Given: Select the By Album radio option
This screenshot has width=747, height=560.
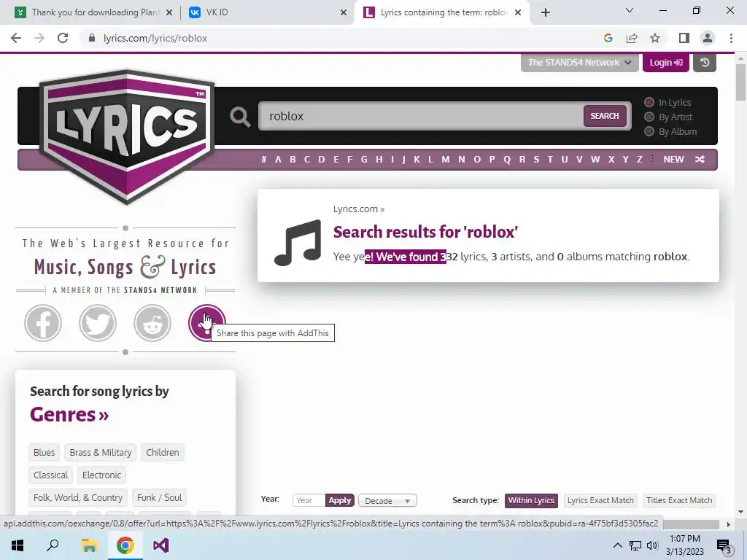Looking at the screenshot, I should coord(649,132).
